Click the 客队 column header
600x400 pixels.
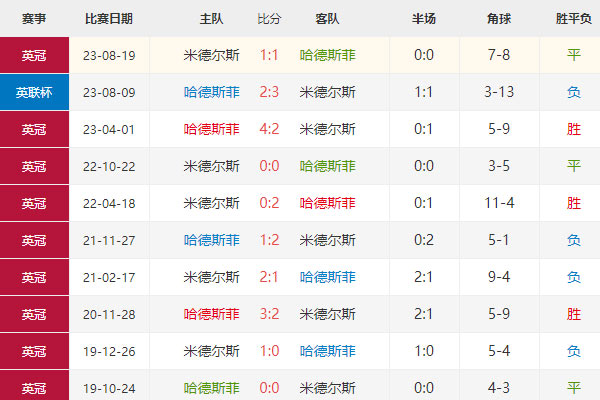tap(327, 18)
